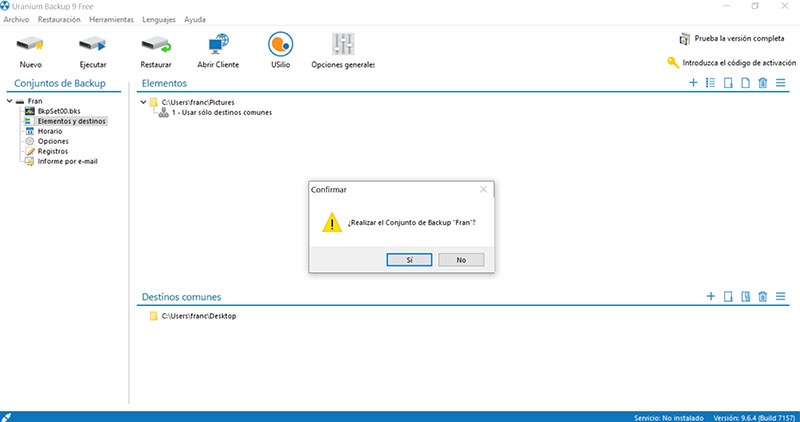Viewport: 800px width, 422px height.
Task: Launch Abrir Cliente from the toolbar
Action: pos(218,44)
